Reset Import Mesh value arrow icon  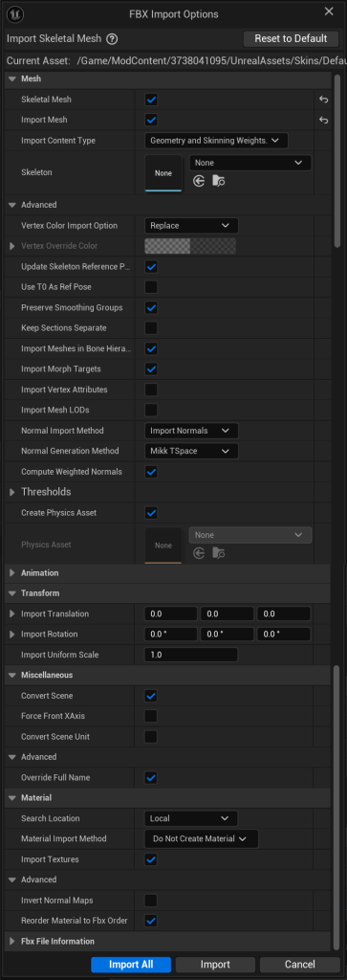(323, 120)
